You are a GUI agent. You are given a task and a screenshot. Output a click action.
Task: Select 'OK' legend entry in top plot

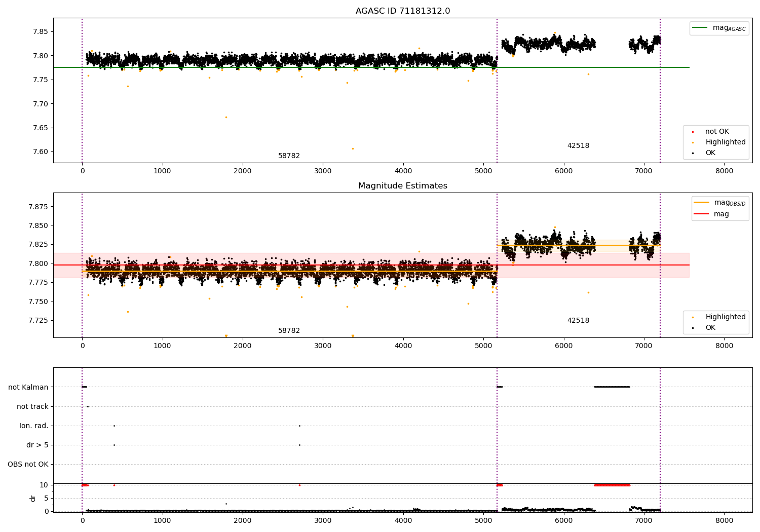pos(705,153)
